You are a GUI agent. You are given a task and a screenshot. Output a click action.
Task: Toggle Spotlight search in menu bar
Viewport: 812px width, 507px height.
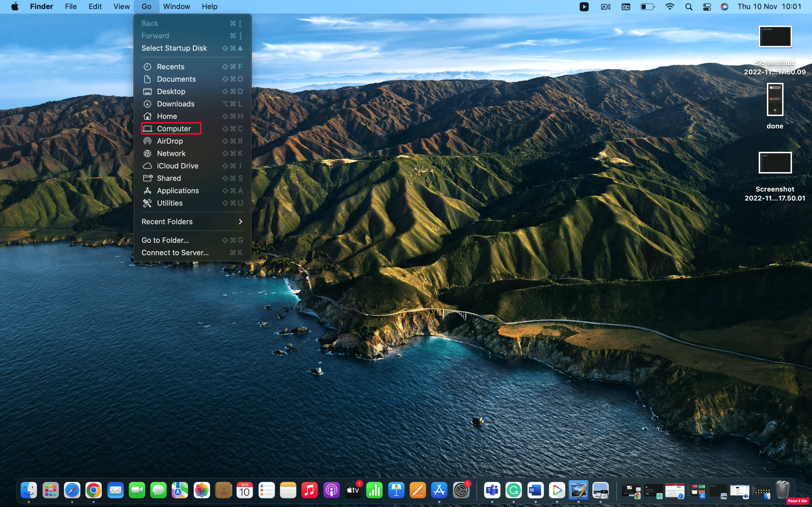pyautogui.click(x=689, y=6)
